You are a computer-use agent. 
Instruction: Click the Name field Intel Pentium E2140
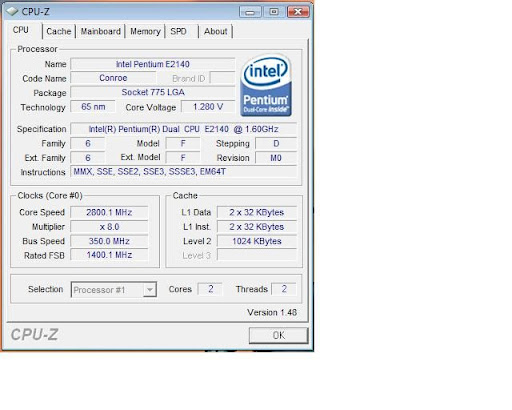153,64
